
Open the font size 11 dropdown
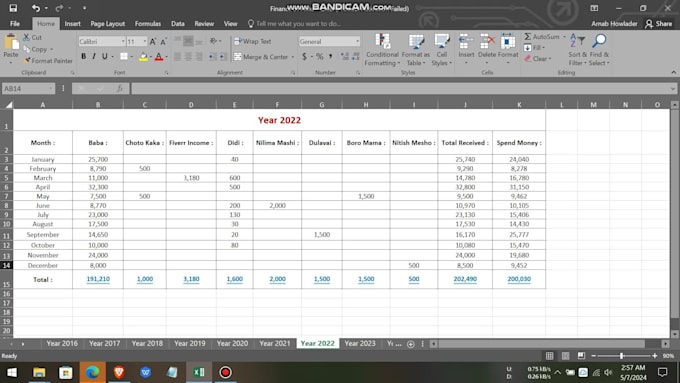point(144,41)
